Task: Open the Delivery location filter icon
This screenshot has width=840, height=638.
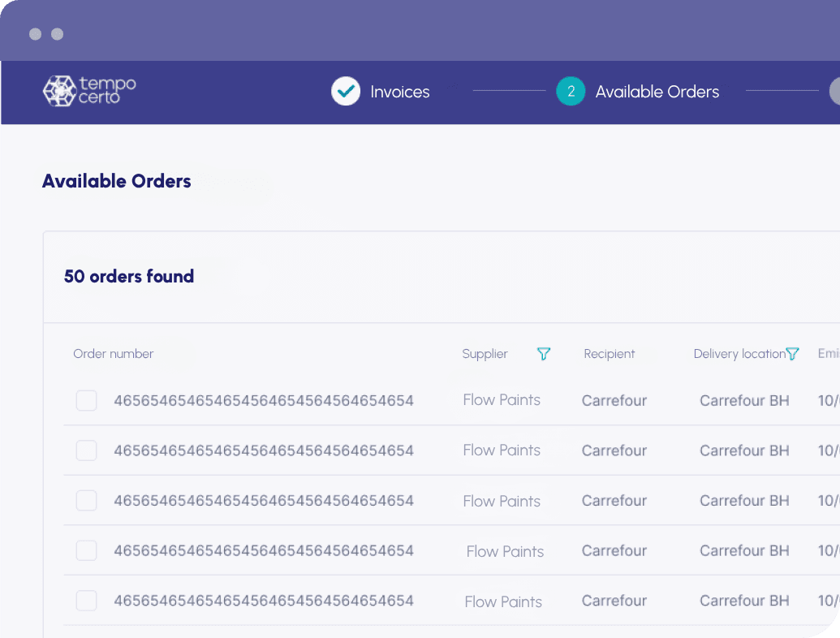Action: [x=792, y=354]
